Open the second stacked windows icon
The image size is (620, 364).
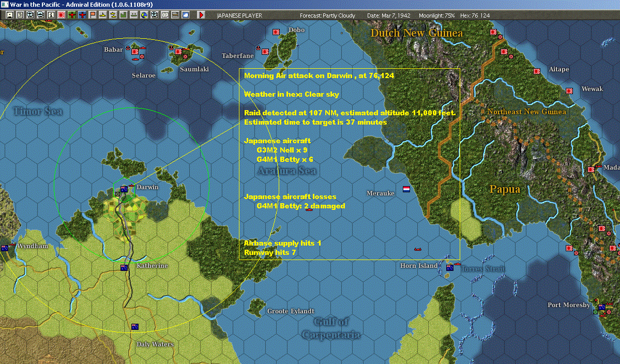point(41,15)
